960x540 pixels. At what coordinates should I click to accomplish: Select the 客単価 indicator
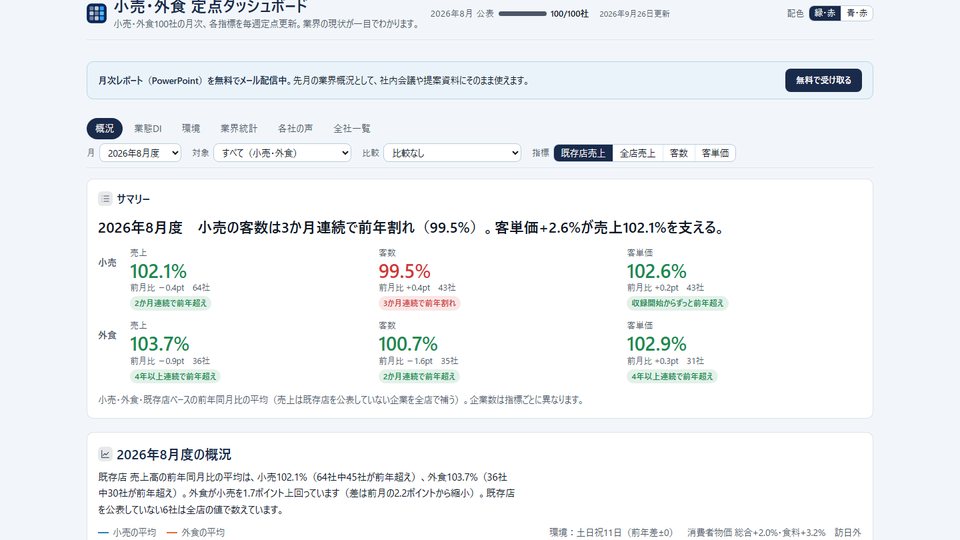pyautogui.click(x=715, y=153)
